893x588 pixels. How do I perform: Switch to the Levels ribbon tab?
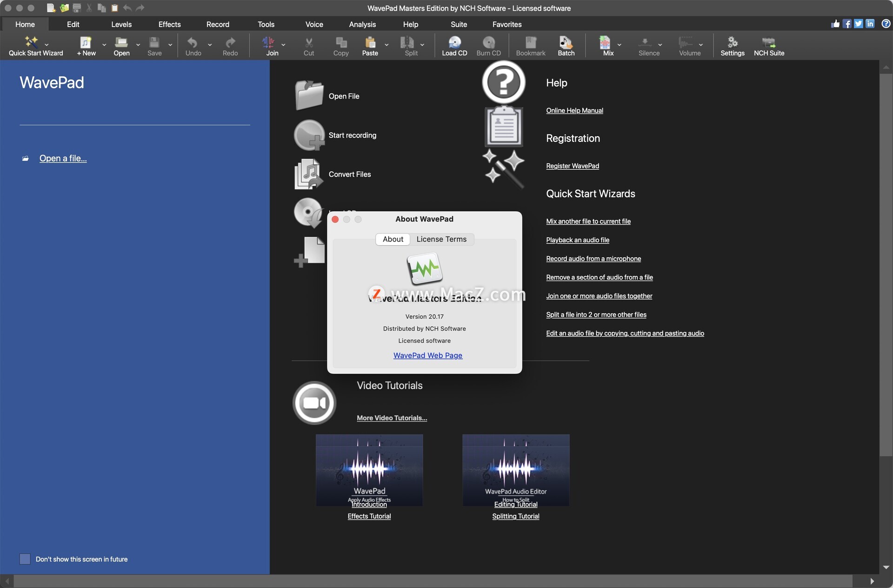click(121, 24)
